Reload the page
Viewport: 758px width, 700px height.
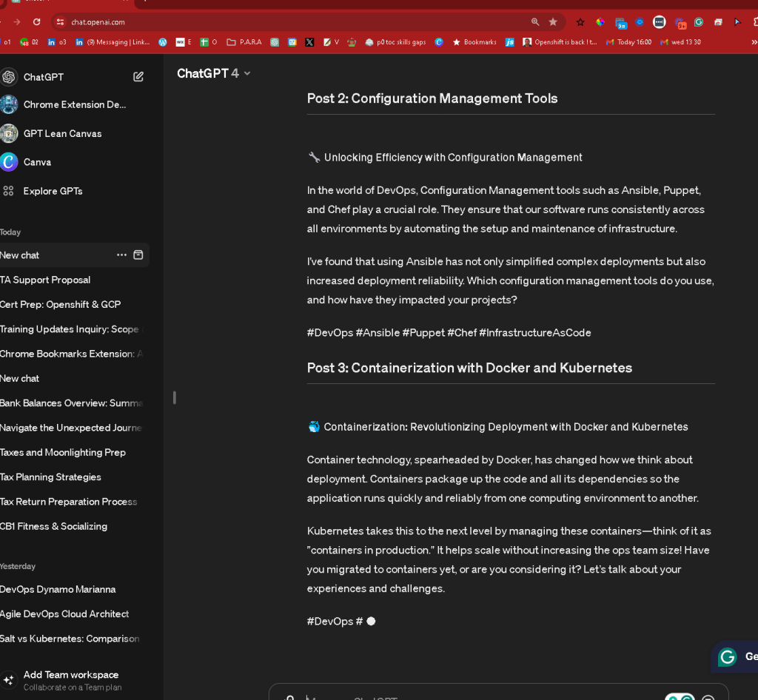[x=37, y=22]
